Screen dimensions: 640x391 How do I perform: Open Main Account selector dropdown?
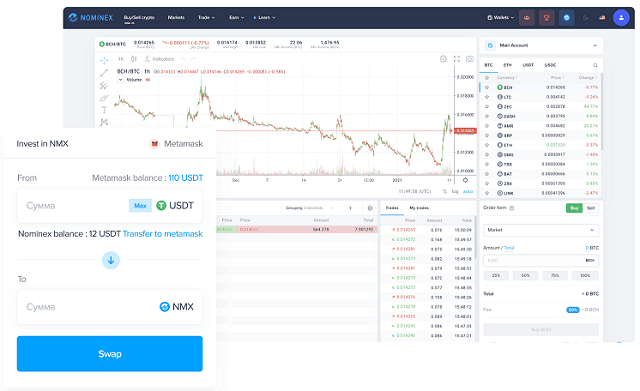point(540,45)
